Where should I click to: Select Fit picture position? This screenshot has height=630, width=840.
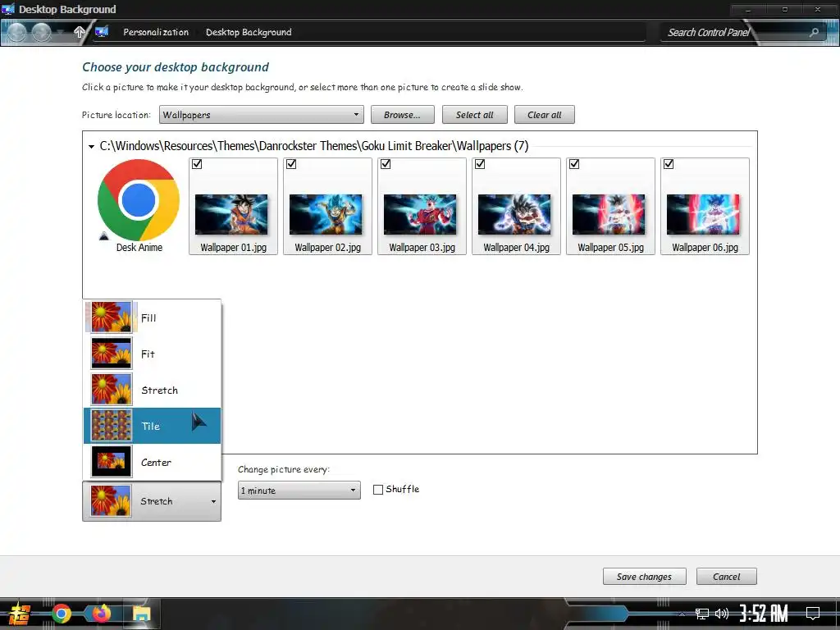tap(152, 354)
